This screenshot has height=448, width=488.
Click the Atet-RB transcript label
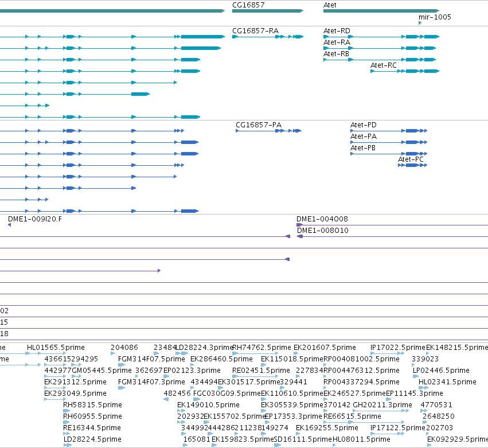pyautogui.click(x=336, y=54)
